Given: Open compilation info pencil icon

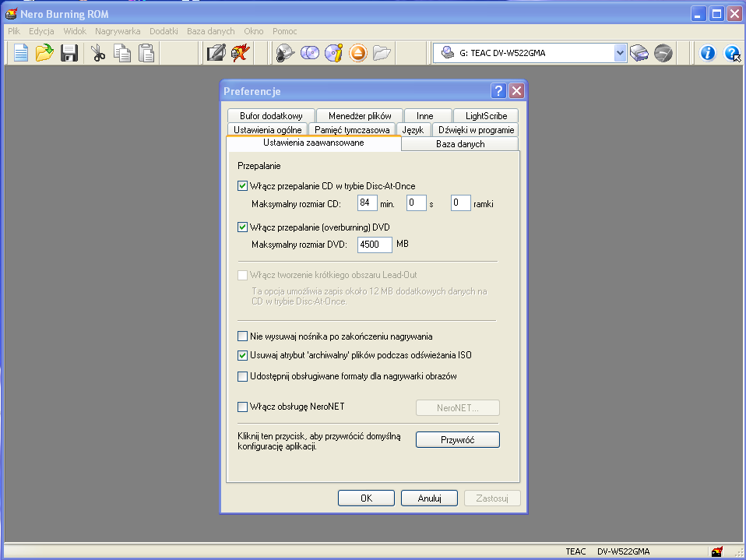Looking at the screenshot, I should coord(216,53).
